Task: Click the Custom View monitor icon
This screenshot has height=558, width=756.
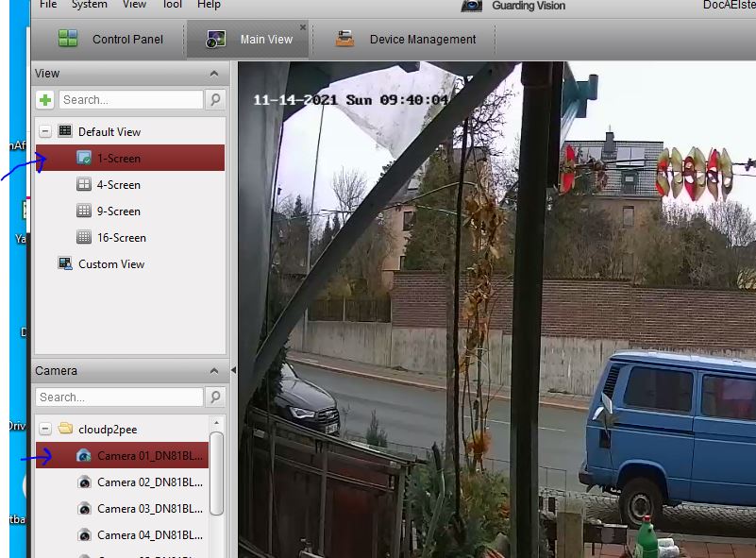Action: [65, 263]
